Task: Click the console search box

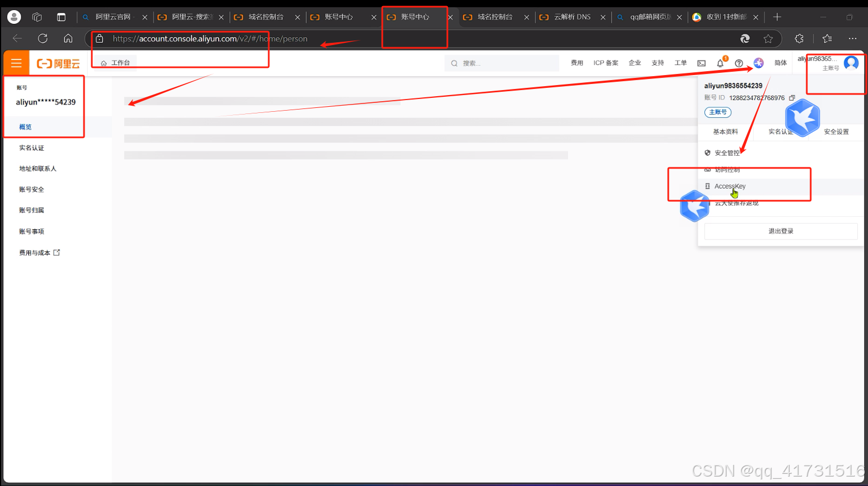Action: (502, 63)
